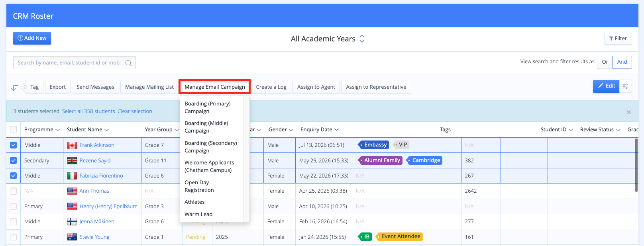This screenshot has height=246, width=644.
Task: Click the bulk action arrow icon
Action: 14,88
